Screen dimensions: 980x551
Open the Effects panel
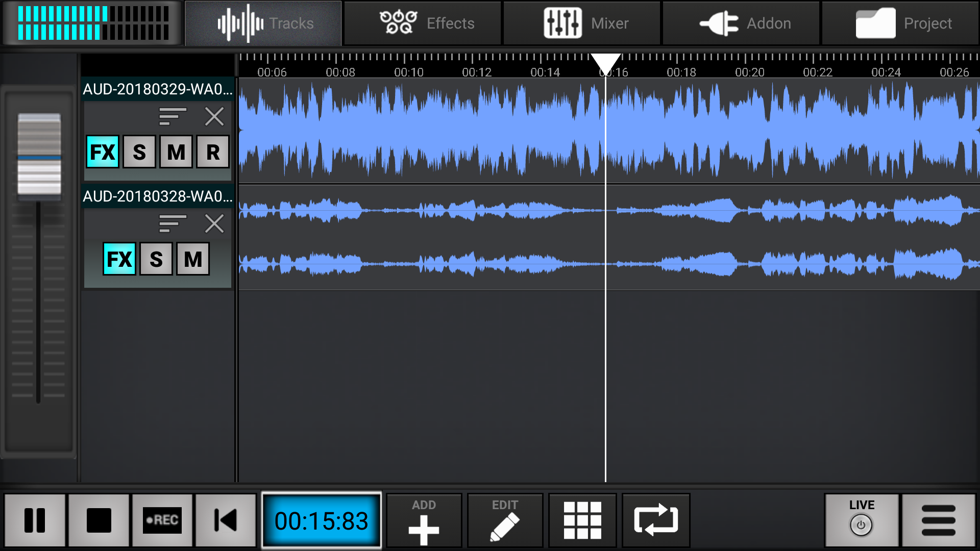pyautogui.click(x=423, y=22)
